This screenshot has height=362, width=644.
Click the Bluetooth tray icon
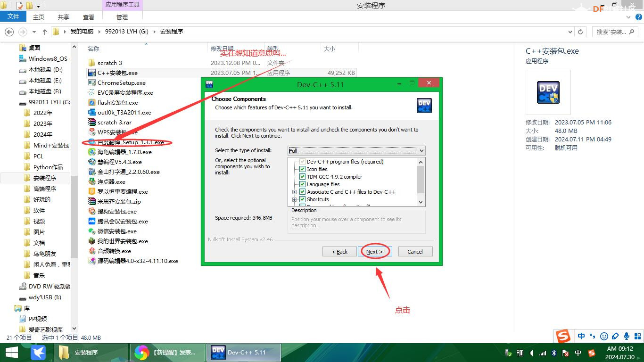point(554,353)
